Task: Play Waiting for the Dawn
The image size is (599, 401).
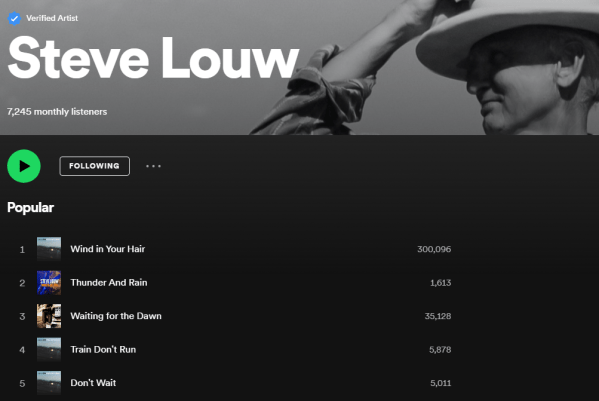Action: (x=116, y=316)
